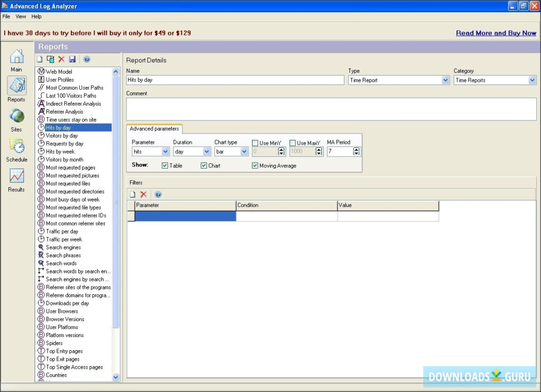The height and width of the screenshot is (392, 541).
Task: Uncheck the Show Chart checkbox
Action: click(x=204, y=166)
